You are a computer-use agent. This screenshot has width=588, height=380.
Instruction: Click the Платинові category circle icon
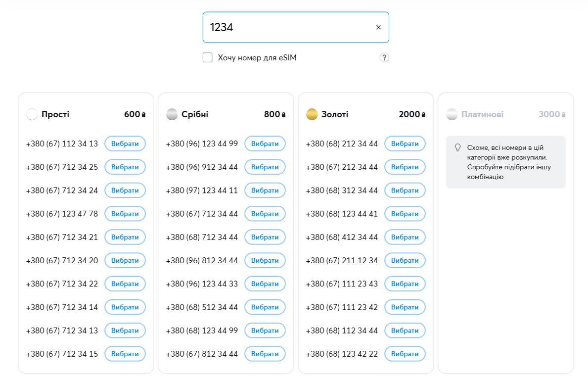pos(452,115)
